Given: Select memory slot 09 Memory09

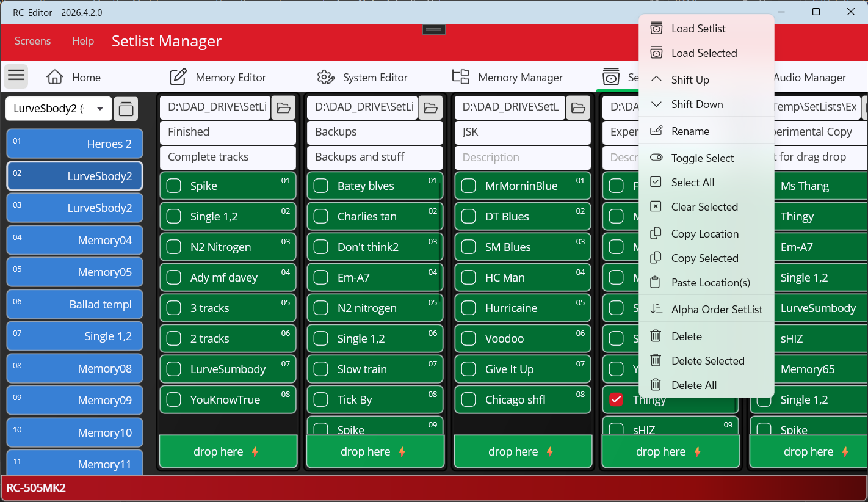Looking at the screenshot, I should coord(75,401).
